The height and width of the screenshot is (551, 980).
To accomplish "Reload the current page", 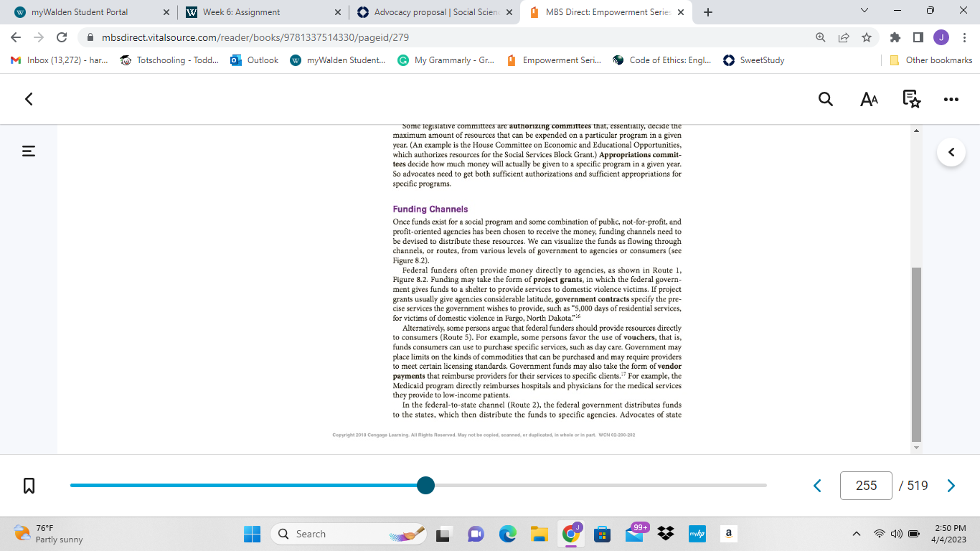I will click(62, 37).
